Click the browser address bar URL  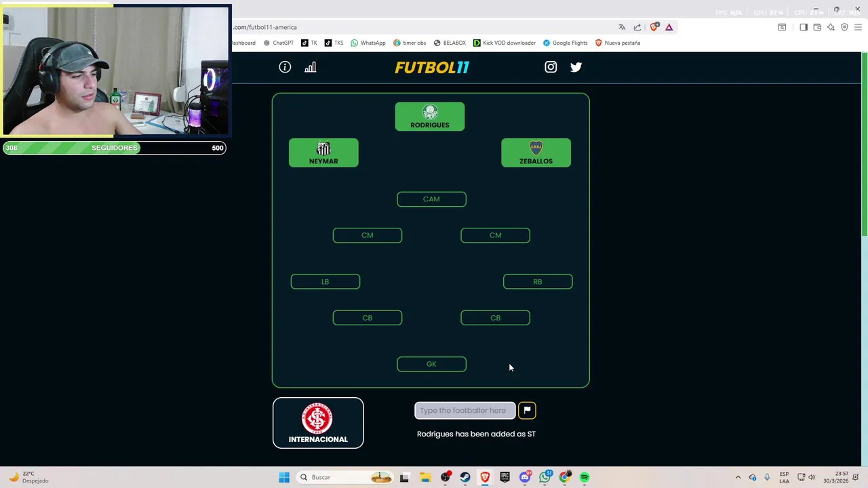pyautogui.click(x=265, y=27)
